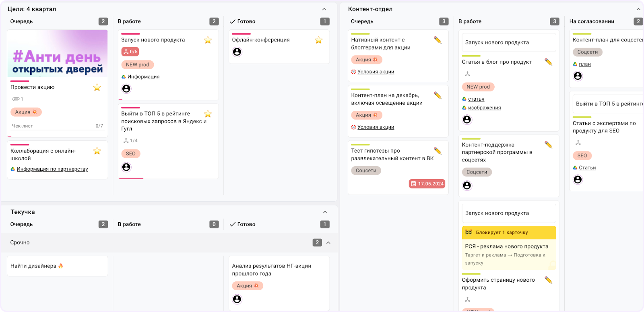644x312 pixels.
Task: Click star on Коллаборация с онлайн-школой card
Action: coord(97,151)
